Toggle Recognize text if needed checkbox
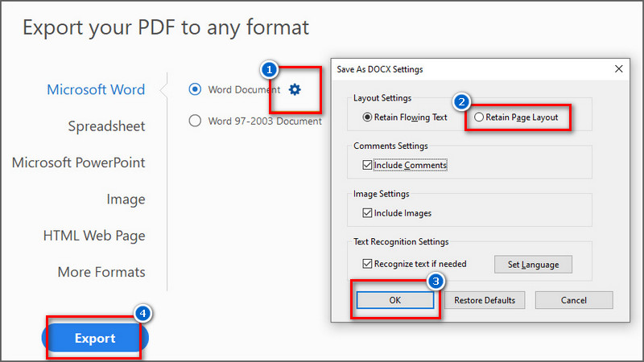644x362 pixels. pyautogui.click(x=367, y=264)
